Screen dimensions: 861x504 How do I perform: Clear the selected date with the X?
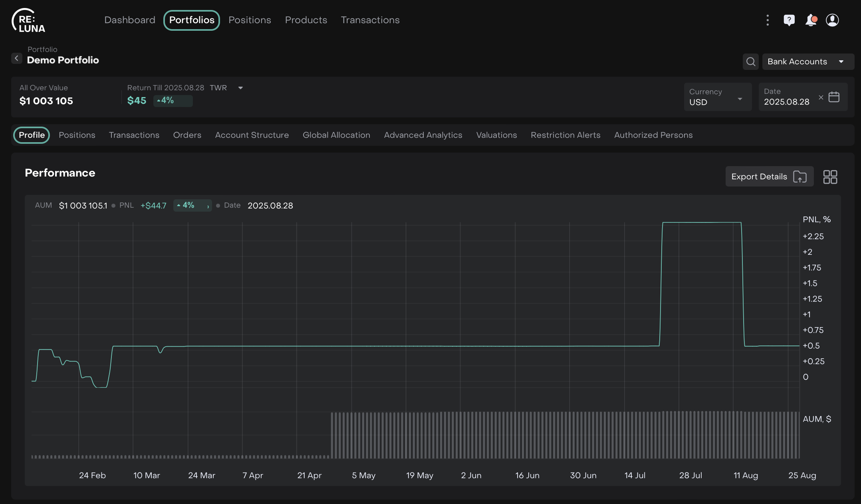pos(821,97)
